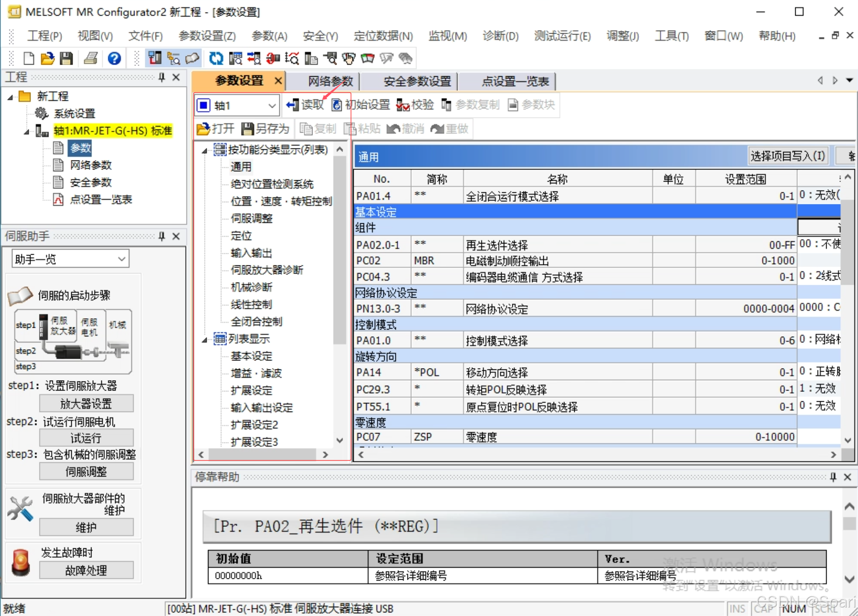Click the 试运行 test run button
The width and height of the screenshot is (858, 616).
point(86,438)
